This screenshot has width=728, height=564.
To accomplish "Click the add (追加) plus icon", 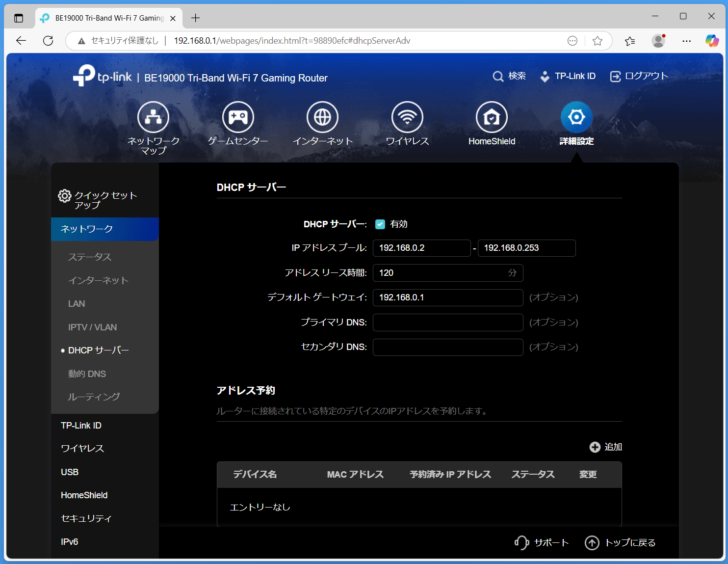I will (595, 447).
